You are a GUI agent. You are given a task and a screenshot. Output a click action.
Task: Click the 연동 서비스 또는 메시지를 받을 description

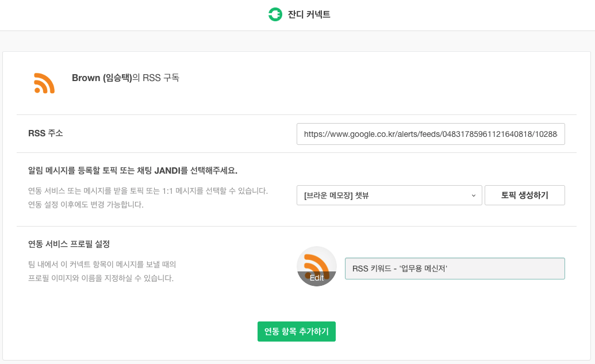[x=148, y=190]
